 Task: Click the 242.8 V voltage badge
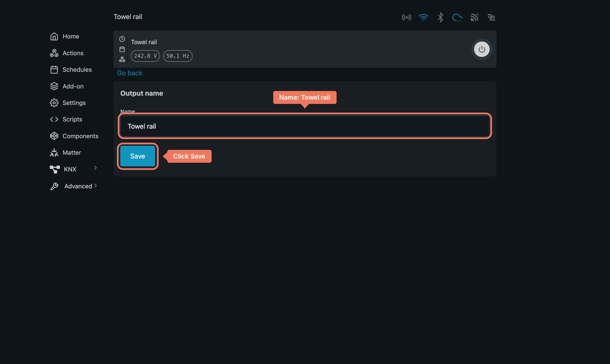(145, 56)
